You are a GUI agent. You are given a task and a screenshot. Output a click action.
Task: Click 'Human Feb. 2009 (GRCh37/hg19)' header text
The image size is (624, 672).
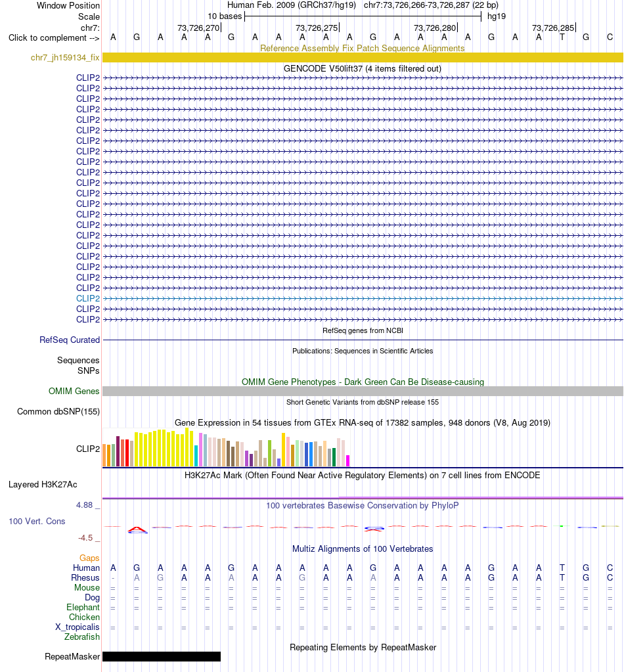click(292, 5)
